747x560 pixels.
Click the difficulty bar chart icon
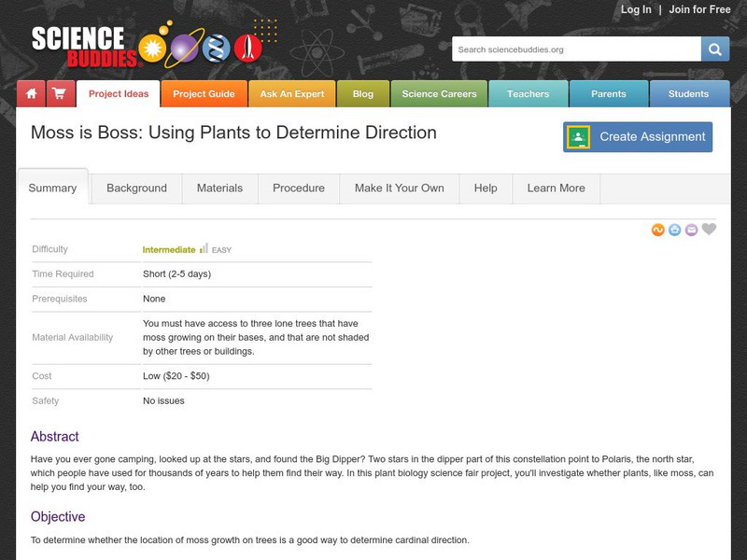coord(204,248)
